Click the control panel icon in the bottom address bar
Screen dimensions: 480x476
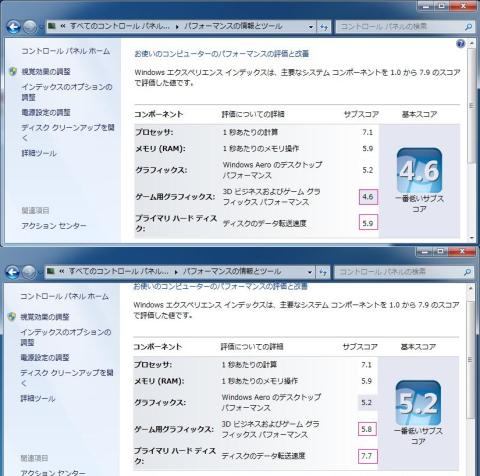click(51, 271)
